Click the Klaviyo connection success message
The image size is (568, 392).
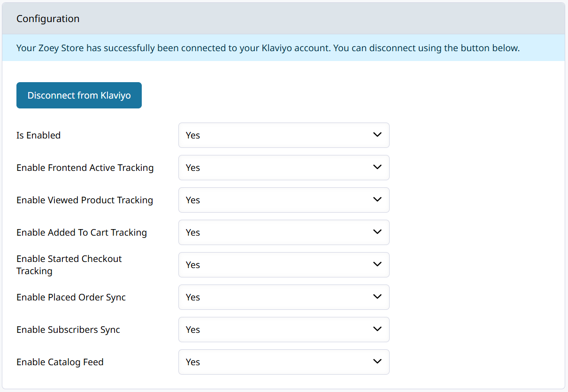pyautogui.click(x=268, y=48)
